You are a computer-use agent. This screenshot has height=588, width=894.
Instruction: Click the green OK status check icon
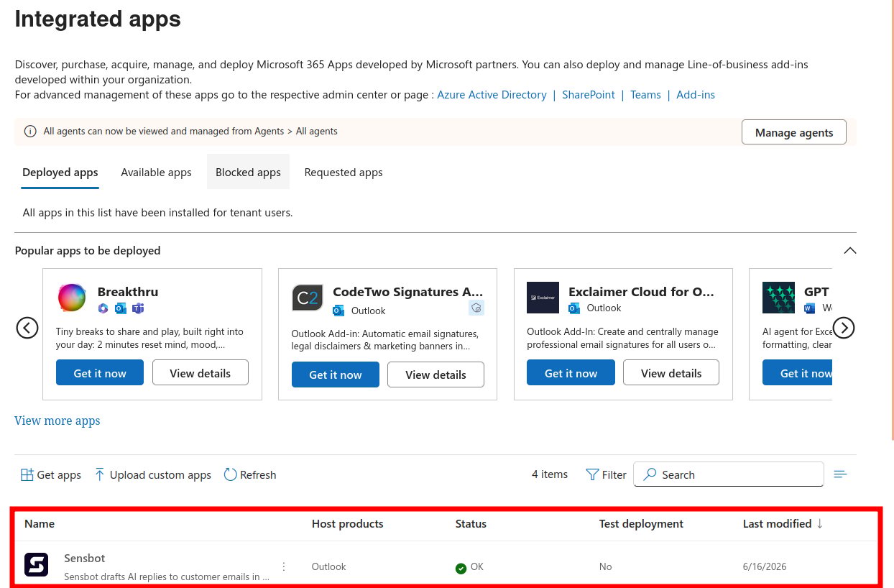coord(461,568)
